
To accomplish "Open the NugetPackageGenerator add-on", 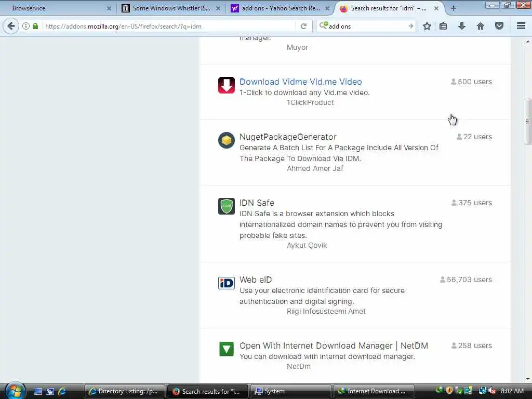I will pyautogui.click(x=288, y=137).
